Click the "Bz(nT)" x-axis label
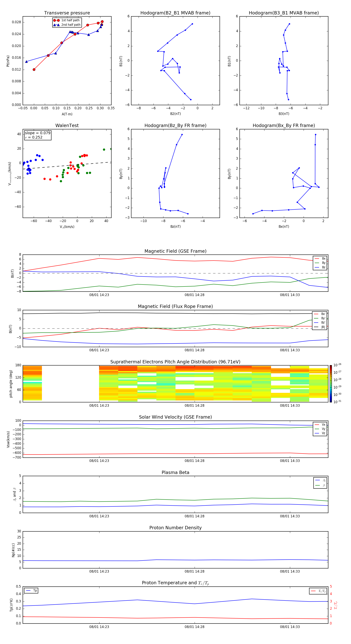This screenshot has width=351, height=644. pos(175,227)
